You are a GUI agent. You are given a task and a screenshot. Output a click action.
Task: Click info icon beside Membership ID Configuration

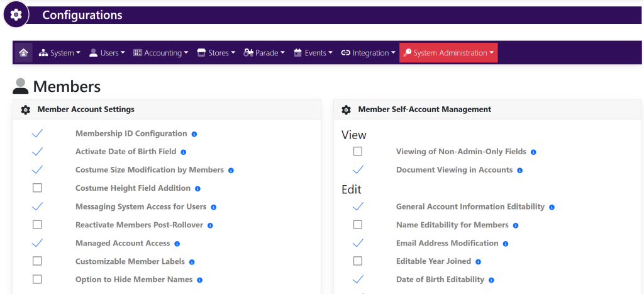(x=194, y=134)
